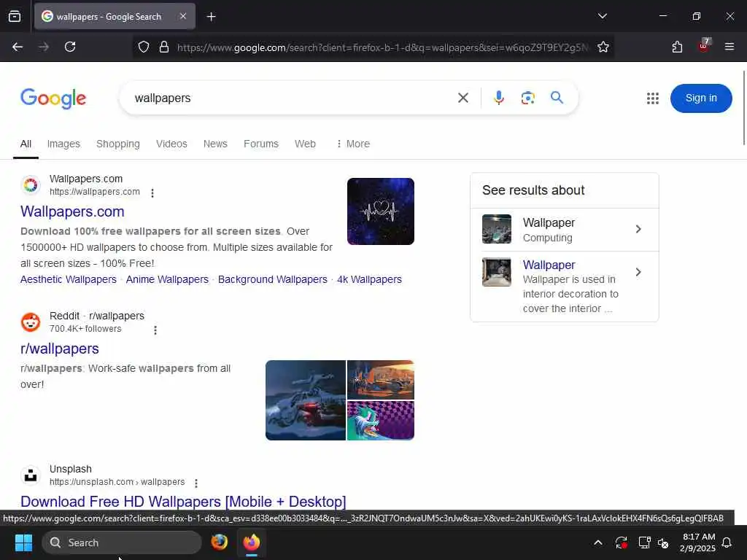Switch to the Images tab
Screen dimensions: 747x560
(63, 144)
